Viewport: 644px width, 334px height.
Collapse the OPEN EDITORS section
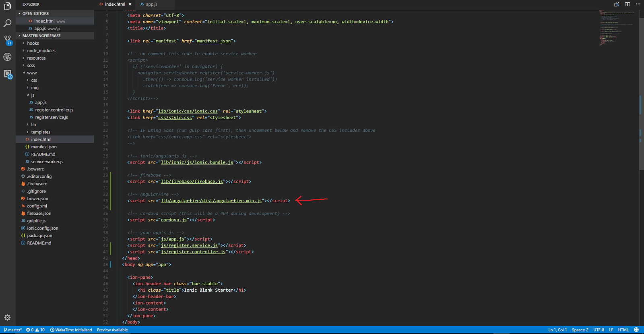click(35, 14)
